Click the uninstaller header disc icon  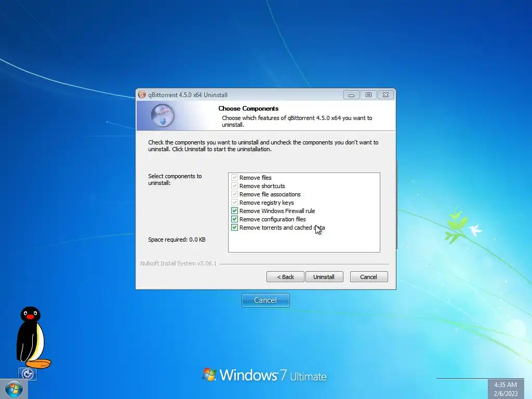click(x=163, y=116)
